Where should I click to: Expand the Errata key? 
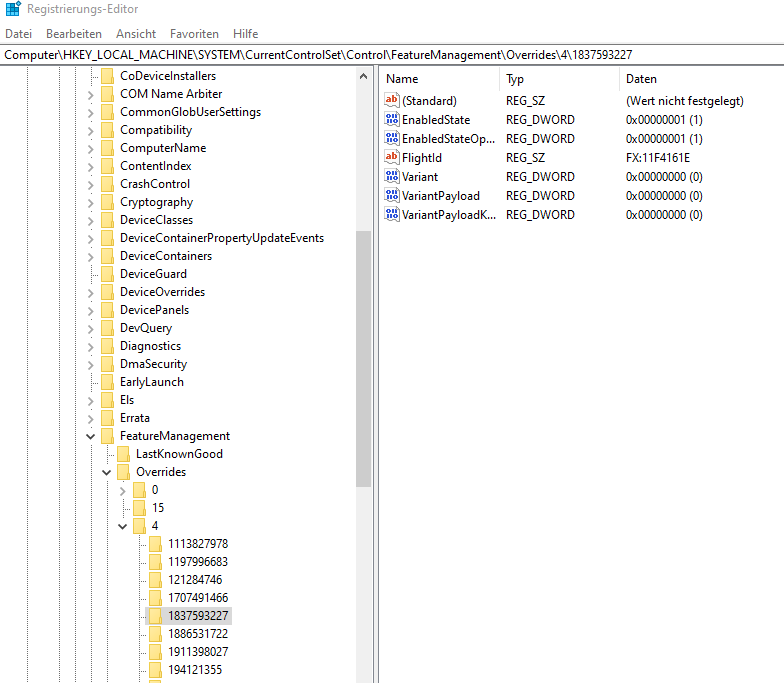click(90, 418)
